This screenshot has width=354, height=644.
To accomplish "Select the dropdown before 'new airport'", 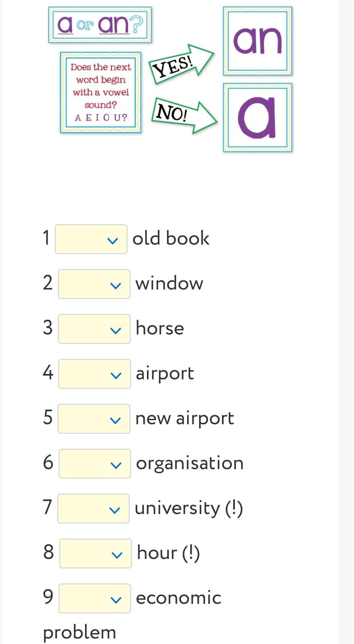I will (94, 419).
